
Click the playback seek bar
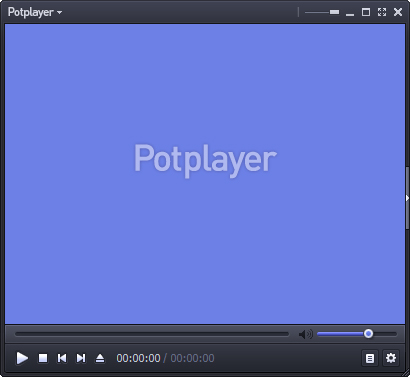coord(152,334)
